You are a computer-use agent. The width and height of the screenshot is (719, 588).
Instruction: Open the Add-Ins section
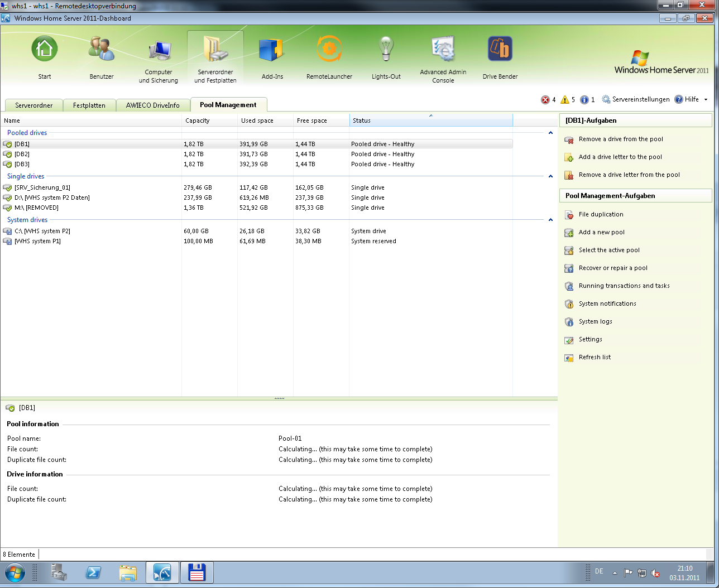pos(272,49)
